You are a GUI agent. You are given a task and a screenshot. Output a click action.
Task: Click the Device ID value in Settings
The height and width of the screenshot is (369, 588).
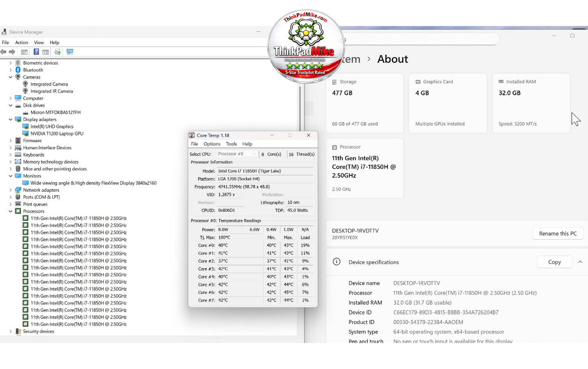click(x=446, y=312)
